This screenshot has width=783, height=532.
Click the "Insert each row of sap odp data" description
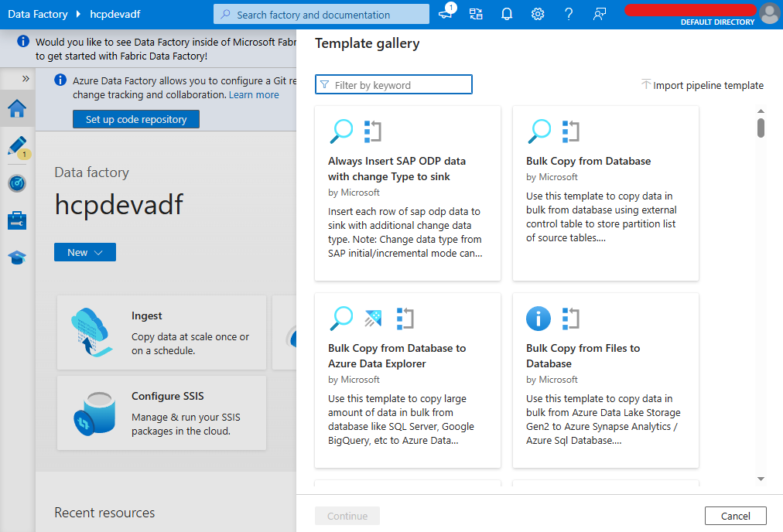pos(405,232)
